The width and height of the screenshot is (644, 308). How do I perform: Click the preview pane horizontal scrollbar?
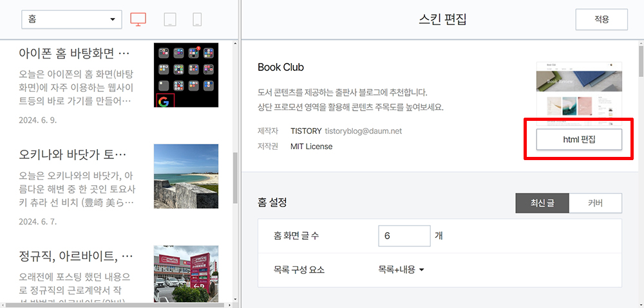pos(116,305)
